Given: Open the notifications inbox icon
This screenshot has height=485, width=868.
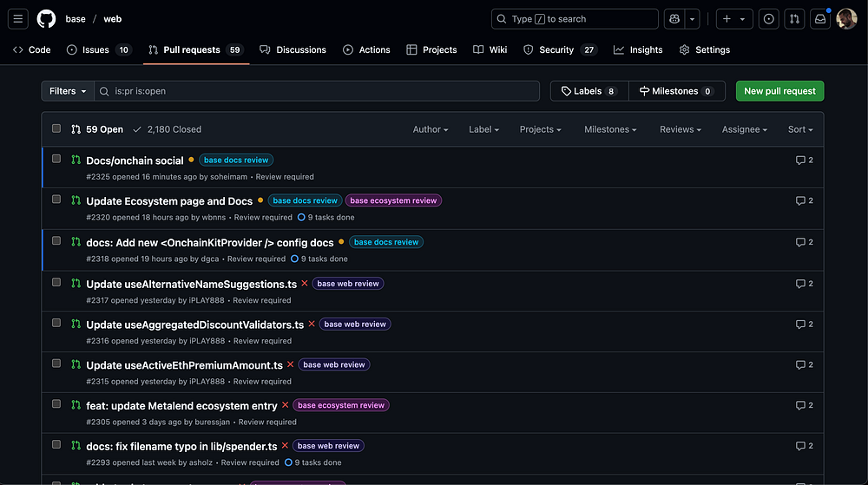Looking at the screenshot, I should pos(819,19).
